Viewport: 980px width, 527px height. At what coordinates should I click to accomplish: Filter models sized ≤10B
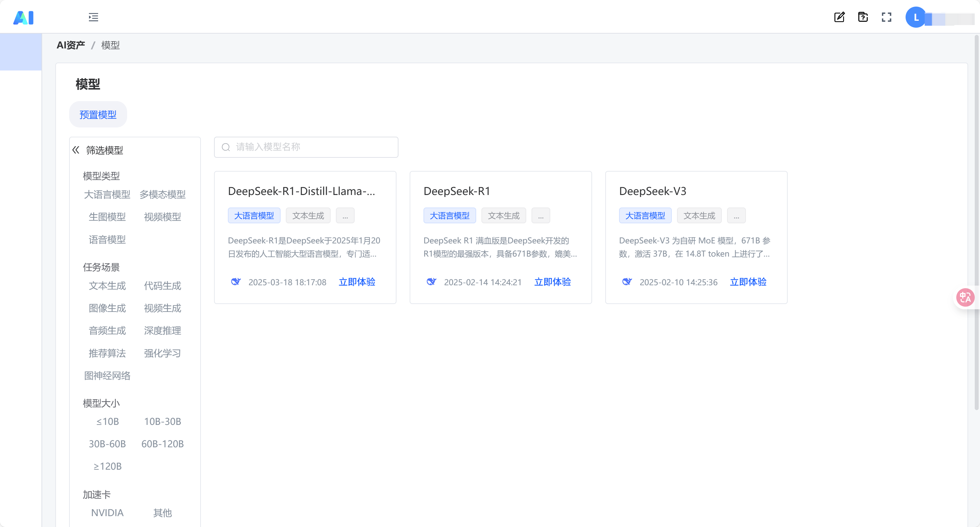(x=107, y=422)
